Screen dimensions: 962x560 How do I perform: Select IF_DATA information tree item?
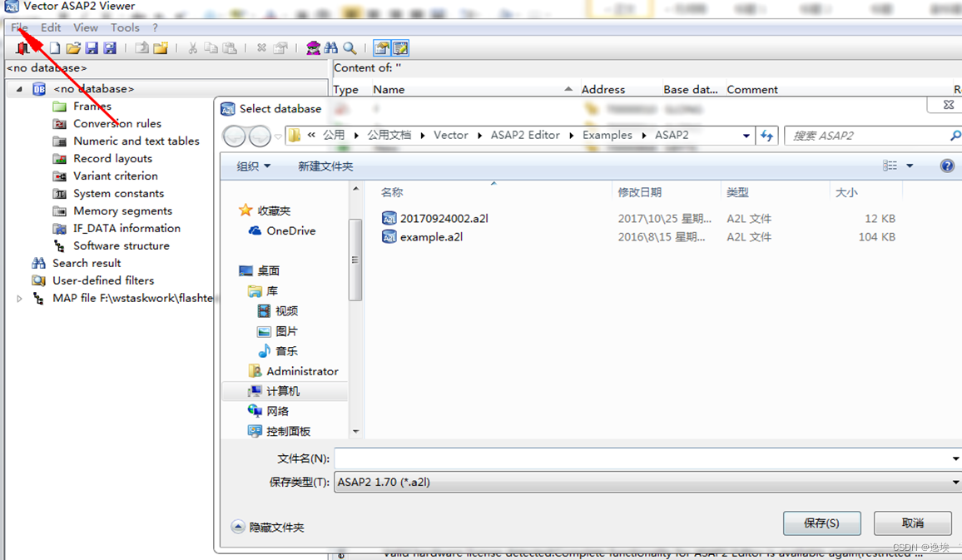pyautogui.click(x=126, y=228)
